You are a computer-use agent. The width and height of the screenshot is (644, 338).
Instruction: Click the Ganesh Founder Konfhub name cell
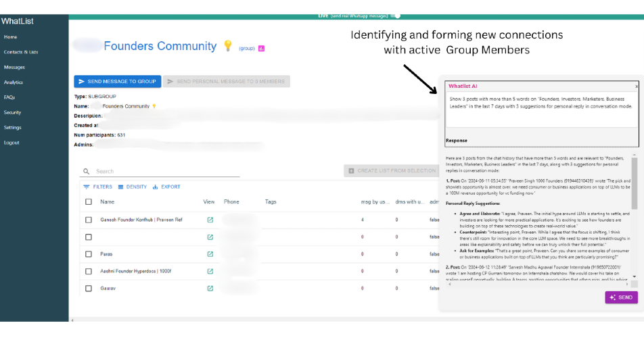[141, 220]
